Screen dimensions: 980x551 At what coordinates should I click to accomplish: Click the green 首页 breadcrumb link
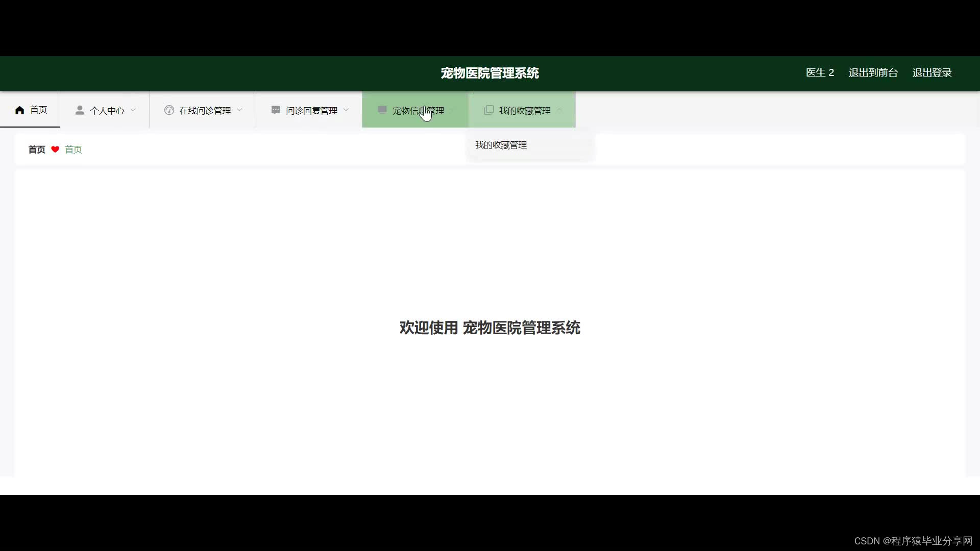(x=73, y=149)
